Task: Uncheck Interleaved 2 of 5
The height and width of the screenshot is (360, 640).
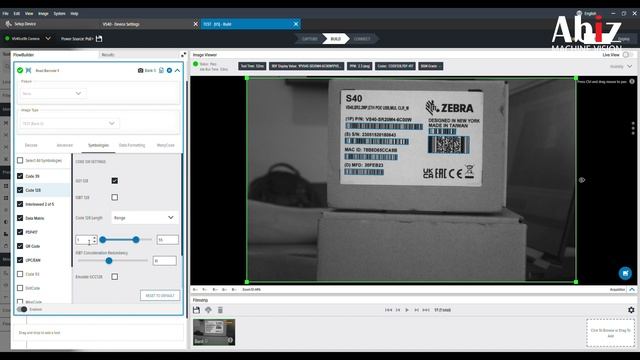Action: tap(20, 204)
